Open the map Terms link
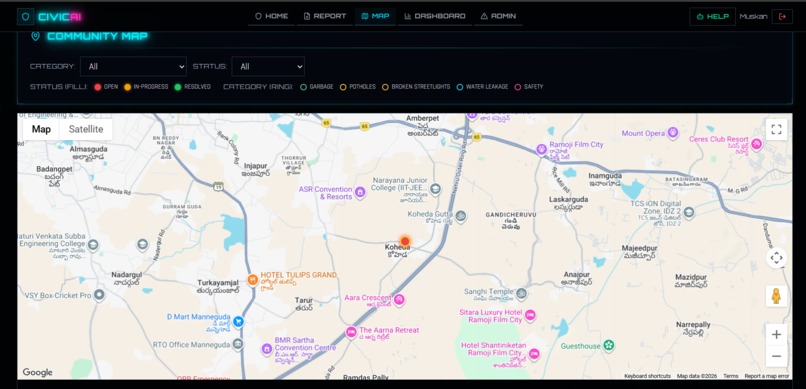The image size is (806, 389). coord(730,376)
